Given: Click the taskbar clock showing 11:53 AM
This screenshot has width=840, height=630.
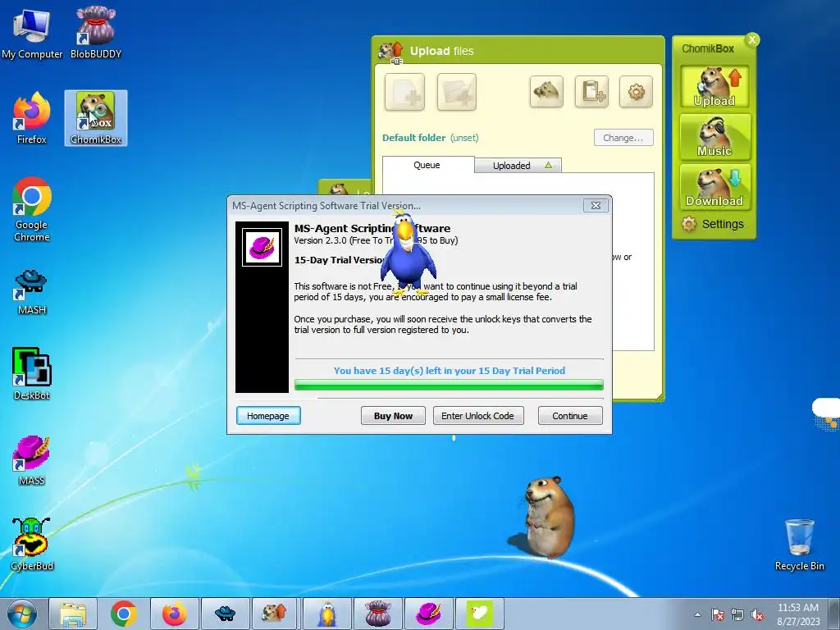Looking at the screenshot, I should 797,614.
